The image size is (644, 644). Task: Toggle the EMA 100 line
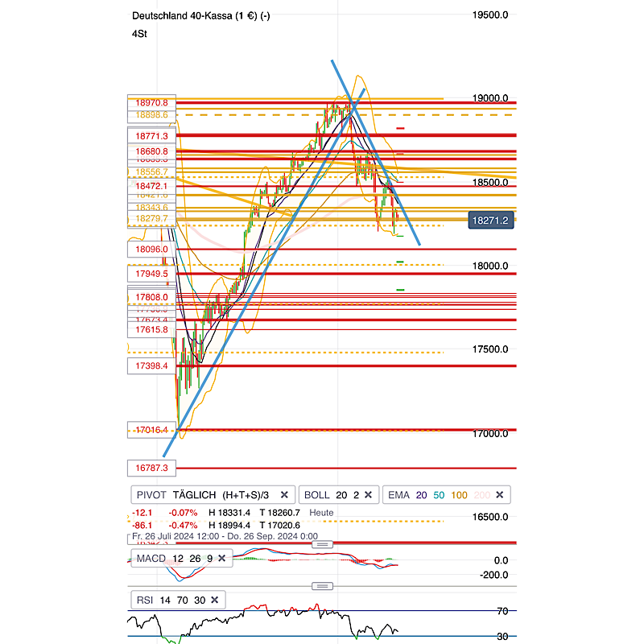[x=457, y=494]
